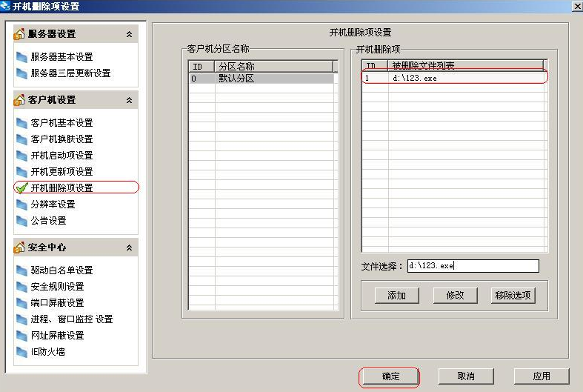
Task: Select 开机删除项设置 in sidebar
Action: point(61,187)
